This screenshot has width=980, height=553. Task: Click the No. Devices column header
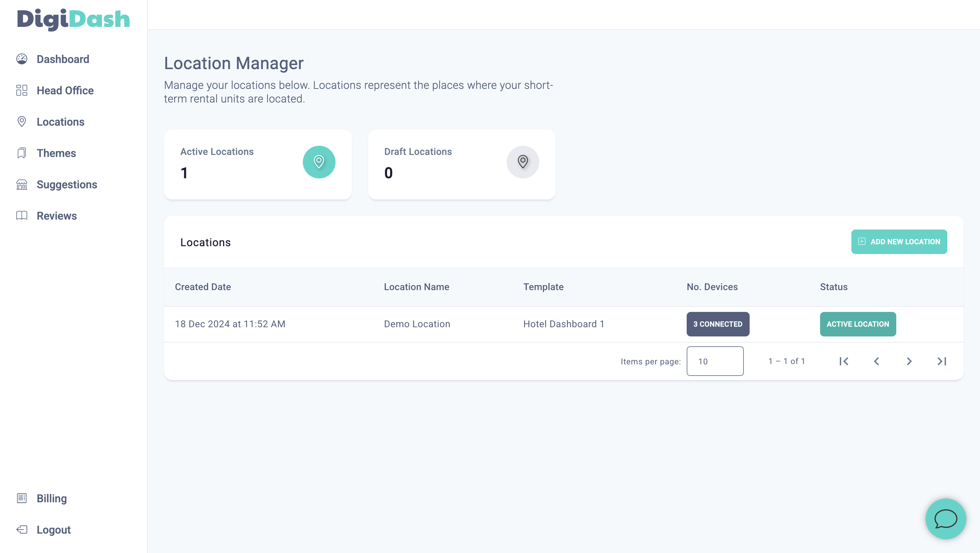(712, 287)
